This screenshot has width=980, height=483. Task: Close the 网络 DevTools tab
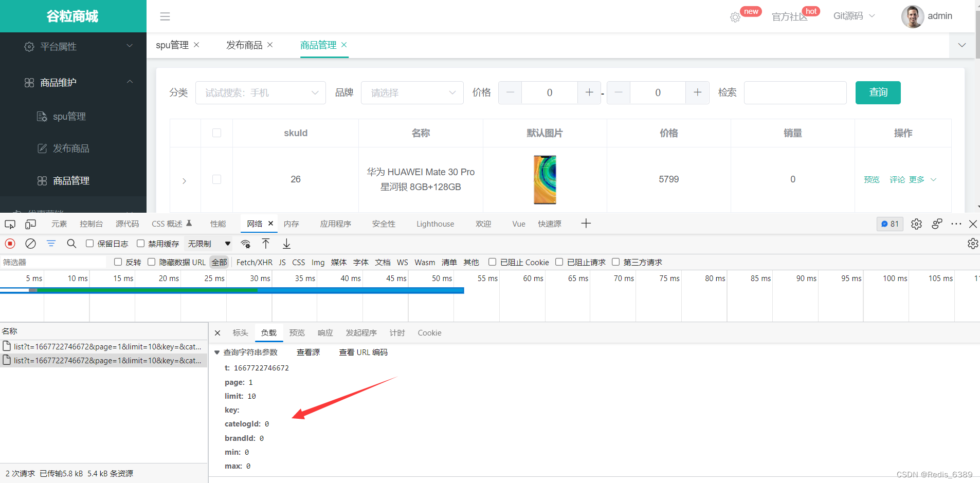click(270, 224)
